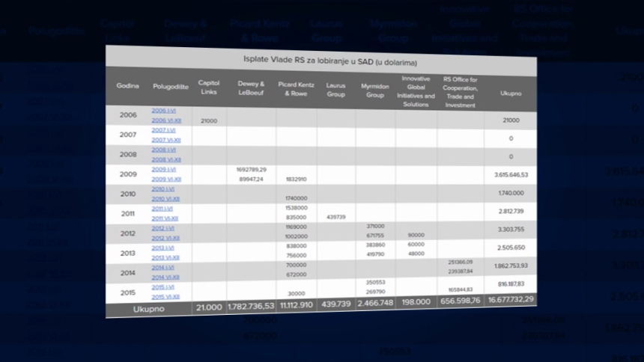Viewport: 644px width, 362px height.
Task: Click the 2011 value "1538000"
Action: pyautogui.click(x=296, y=208)
